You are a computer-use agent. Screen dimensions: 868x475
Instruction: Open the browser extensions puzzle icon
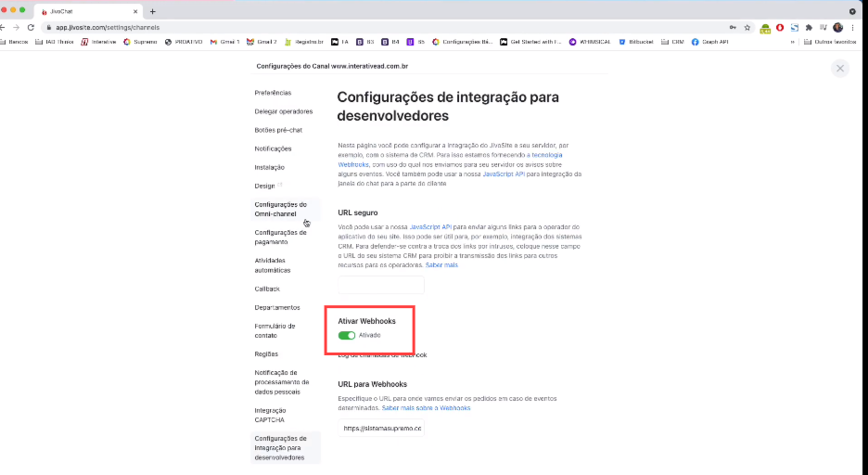pyautogui.click(x=809, y=28)
